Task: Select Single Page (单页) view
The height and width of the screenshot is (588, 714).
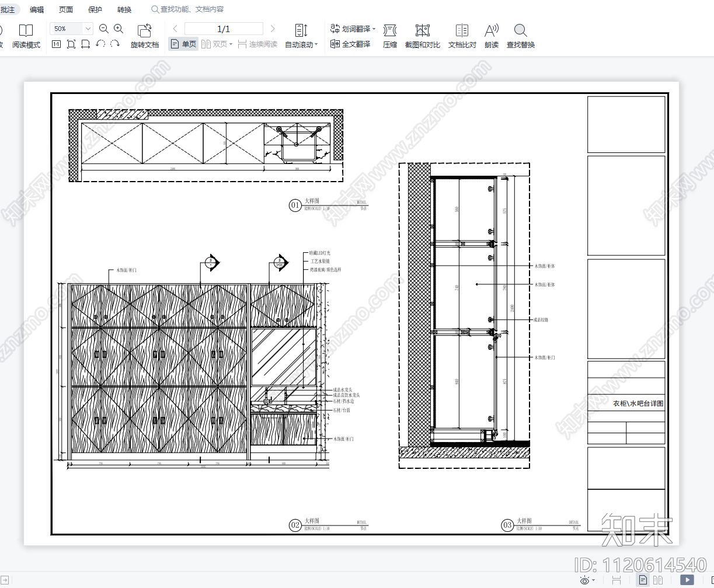Action: tap(183, 44)
